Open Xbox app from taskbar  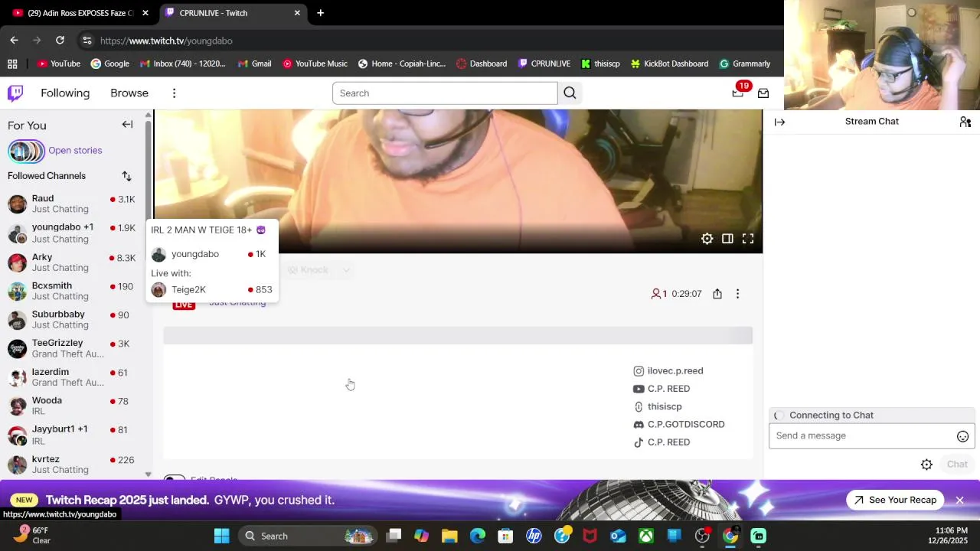(x=646, y=536)
